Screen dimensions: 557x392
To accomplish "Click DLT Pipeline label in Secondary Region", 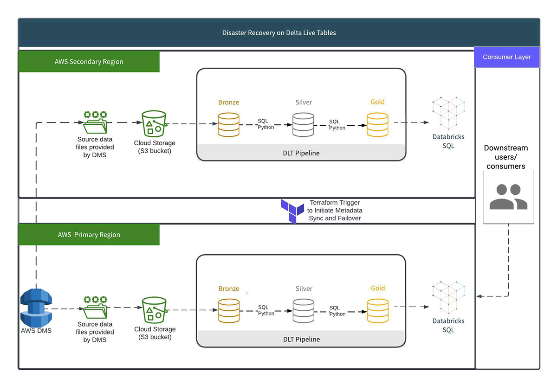I will point(301,153).
